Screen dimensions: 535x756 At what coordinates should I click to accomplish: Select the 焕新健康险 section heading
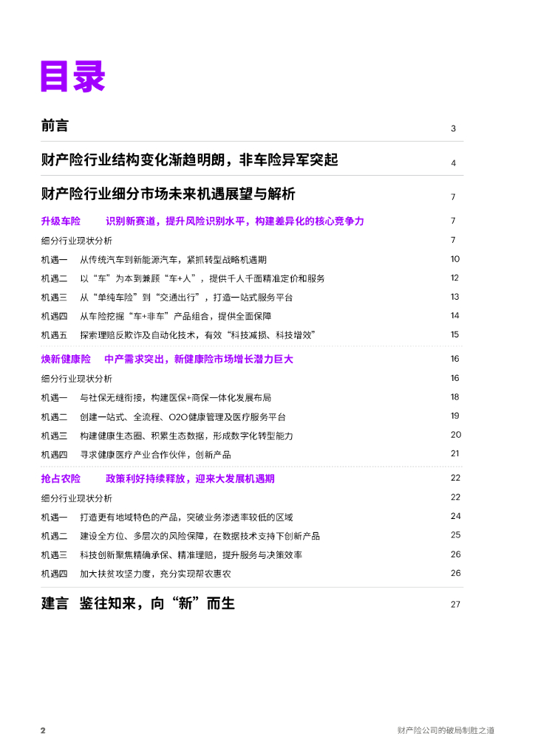(66, 360)
